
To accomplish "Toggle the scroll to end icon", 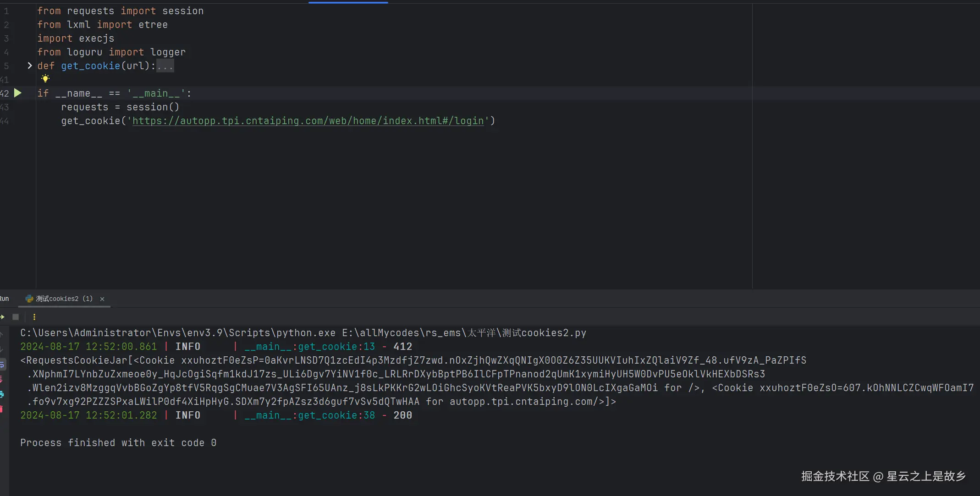I will click(x=2, y=379).
